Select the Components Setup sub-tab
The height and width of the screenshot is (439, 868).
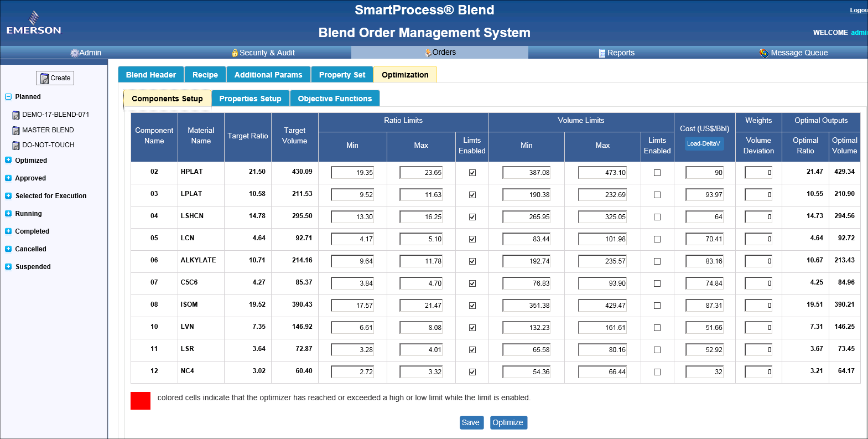[x=167, y=99]
